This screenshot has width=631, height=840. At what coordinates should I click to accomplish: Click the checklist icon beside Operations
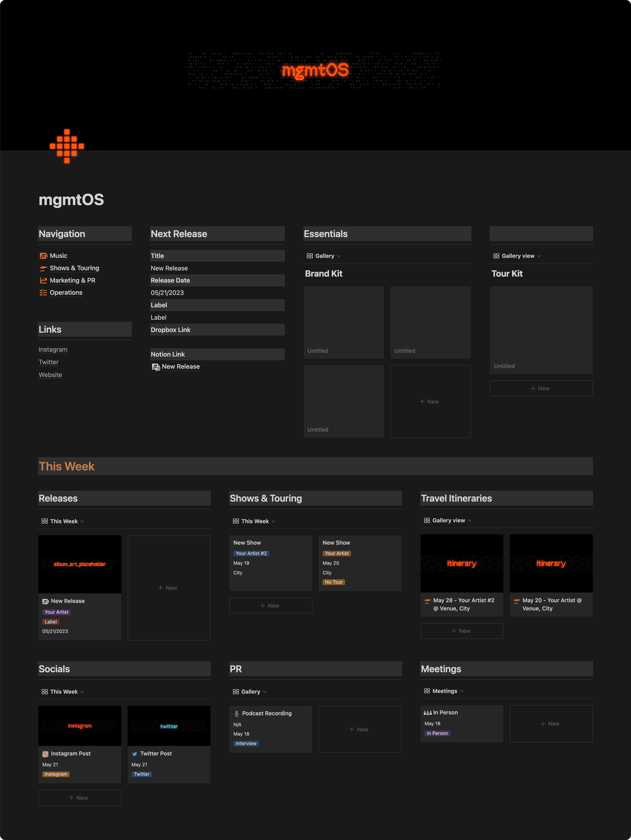[43, 293]
